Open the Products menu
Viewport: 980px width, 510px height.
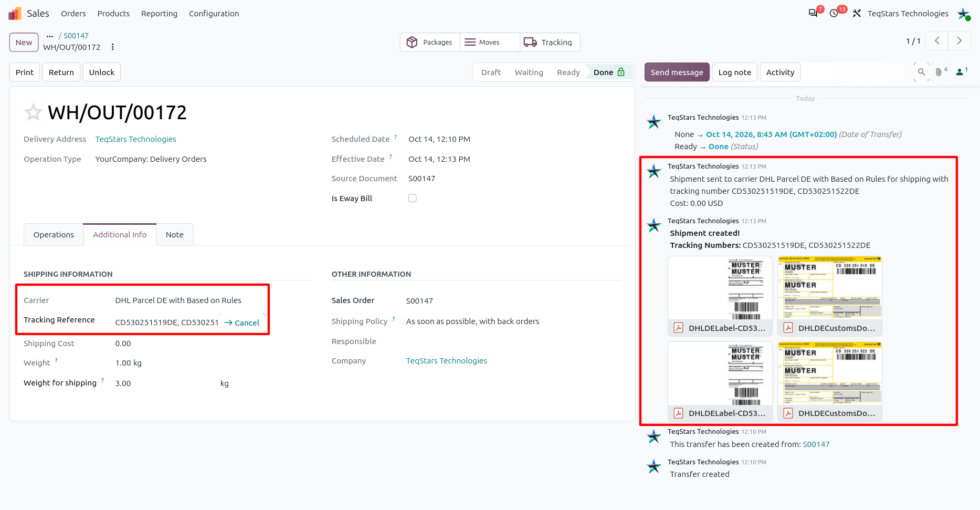(x=113, y=14)
